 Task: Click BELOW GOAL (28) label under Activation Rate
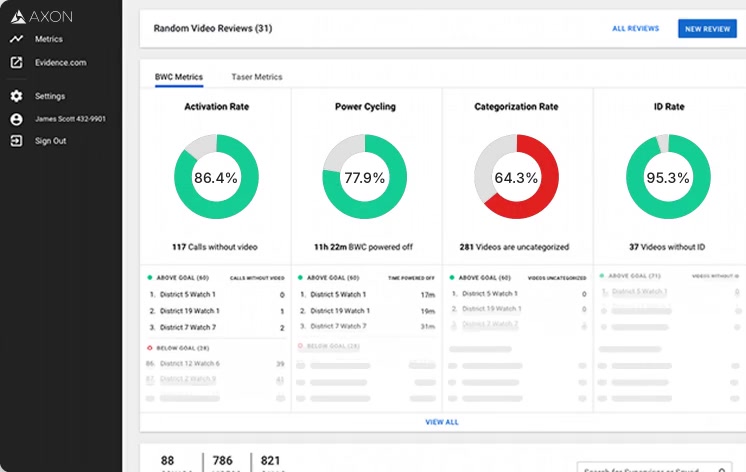click(183, 348)
